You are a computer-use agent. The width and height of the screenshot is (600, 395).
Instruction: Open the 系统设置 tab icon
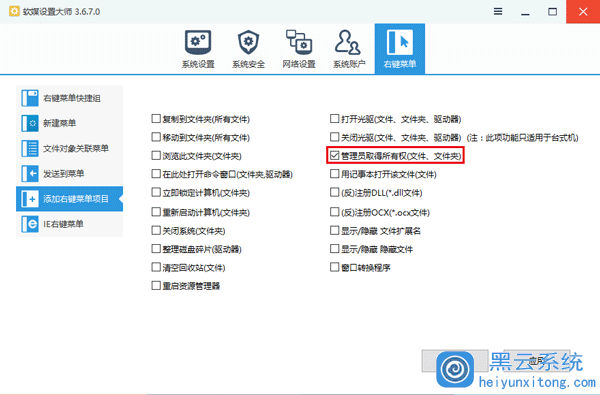click(198, 49)
